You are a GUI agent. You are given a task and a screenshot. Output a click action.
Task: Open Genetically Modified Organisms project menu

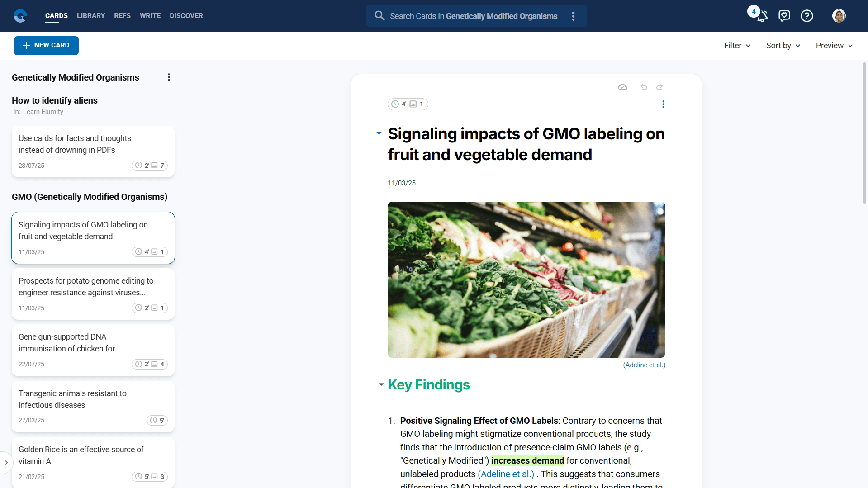169,77
